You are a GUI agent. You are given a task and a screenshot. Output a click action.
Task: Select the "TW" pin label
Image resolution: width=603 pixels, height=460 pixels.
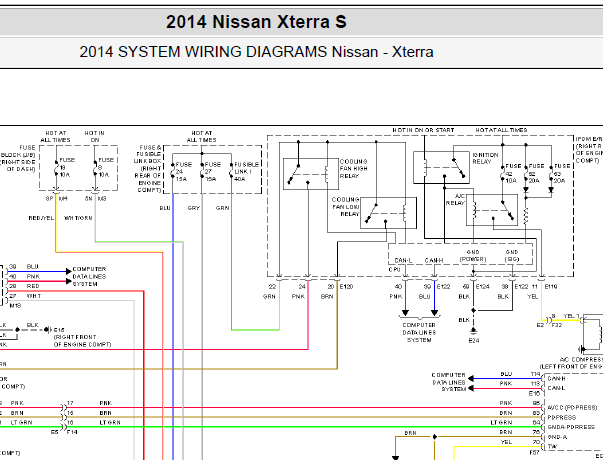pos(551,447)
